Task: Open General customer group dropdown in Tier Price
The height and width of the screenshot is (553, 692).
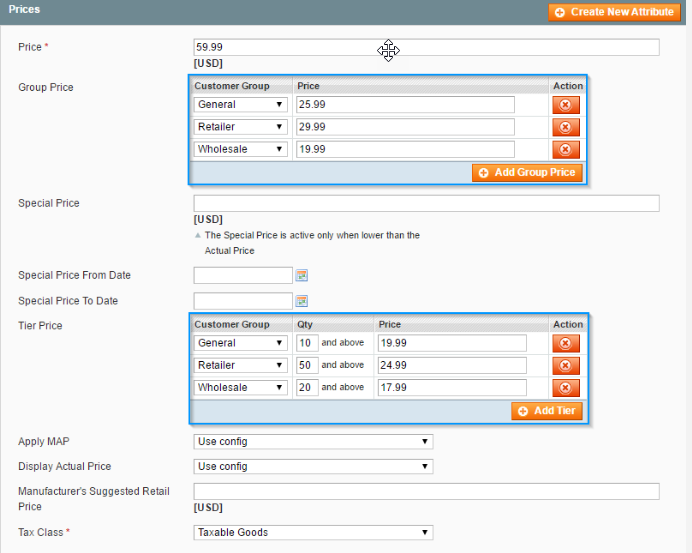Action: coord(241,343)
